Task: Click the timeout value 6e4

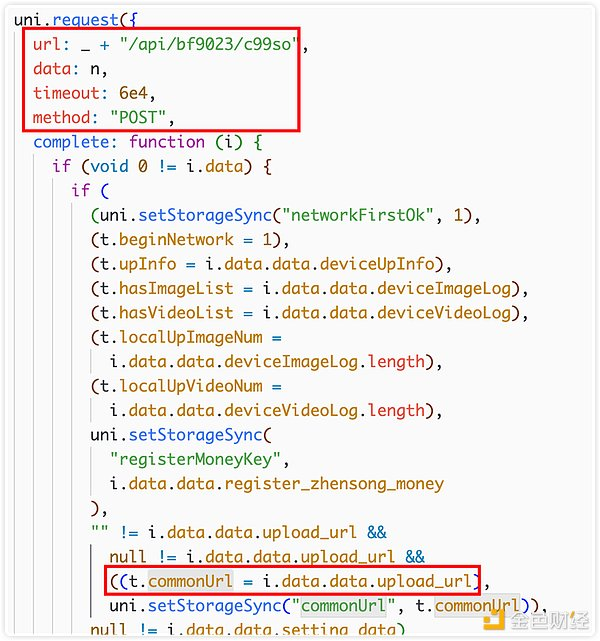Action: coord(133,93)
